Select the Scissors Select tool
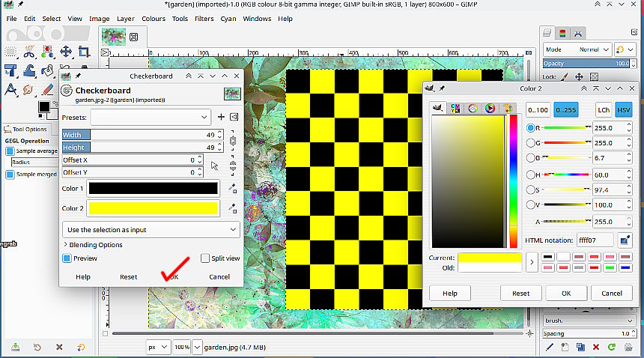This screenshot has width=644, height=358. click(29, 52)
